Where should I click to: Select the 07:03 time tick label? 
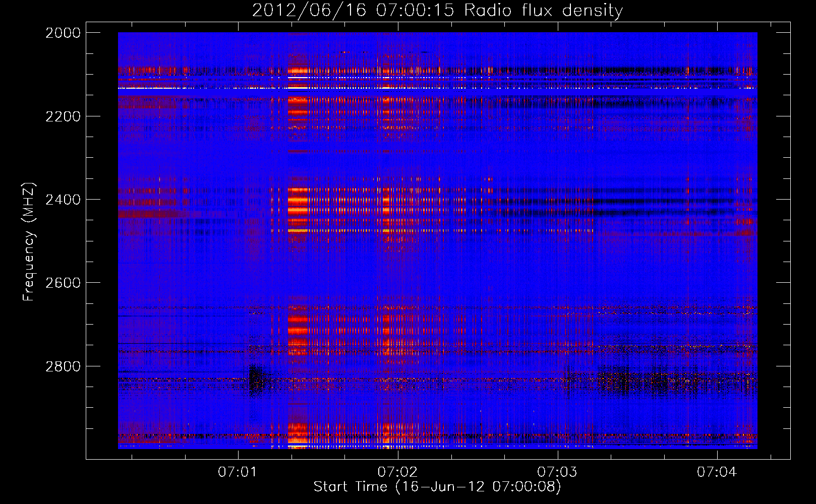(557, 472)
